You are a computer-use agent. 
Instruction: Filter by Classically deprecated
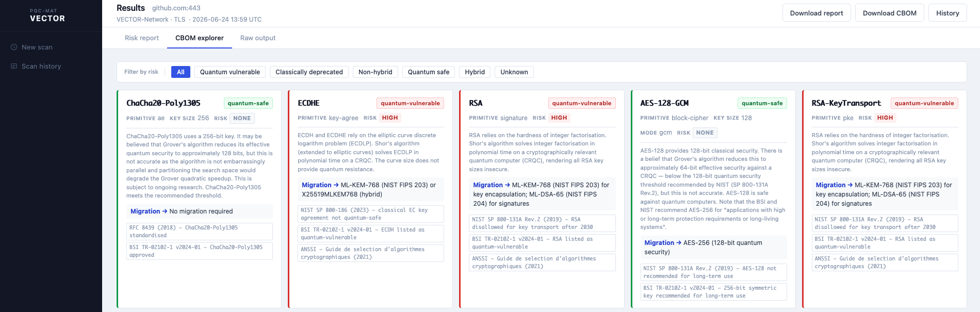point(309,72)
